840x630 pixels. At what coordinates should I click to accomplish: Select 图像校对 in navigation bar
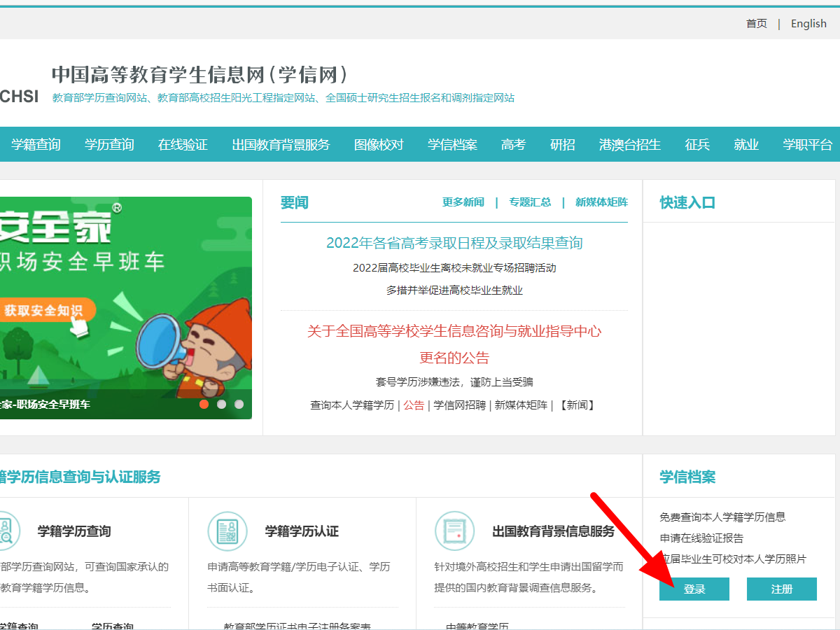point(379,145)
